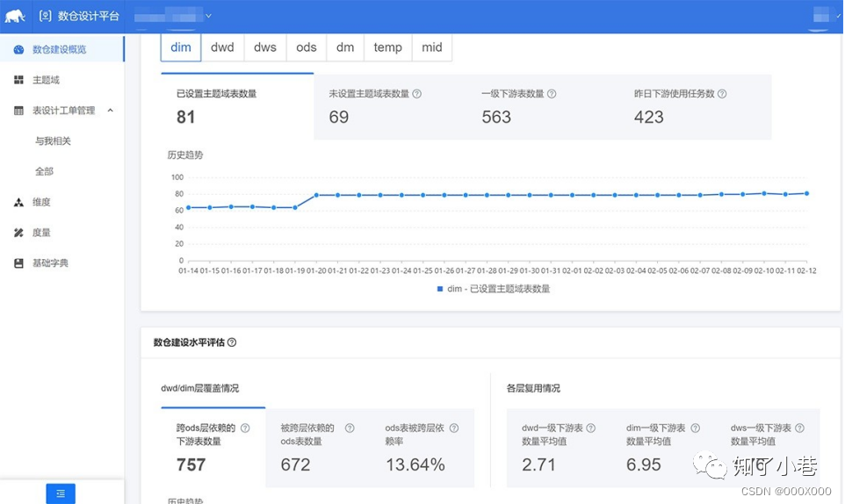Click the 度量 measure icon
The width and height of the screenshot is (845, 504).
pos(18,233)
